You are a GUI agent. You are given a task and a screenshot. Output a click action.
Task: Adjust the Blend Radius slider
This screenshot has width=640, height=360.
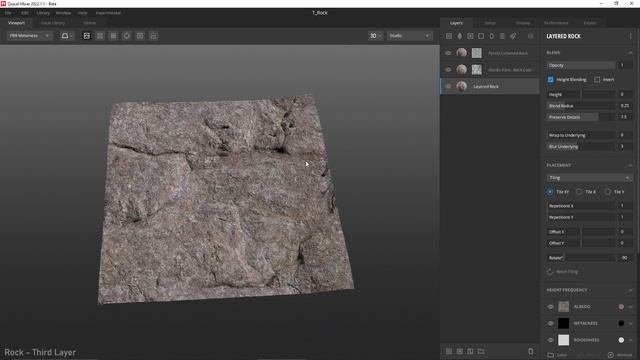click(x=581, y=106)
